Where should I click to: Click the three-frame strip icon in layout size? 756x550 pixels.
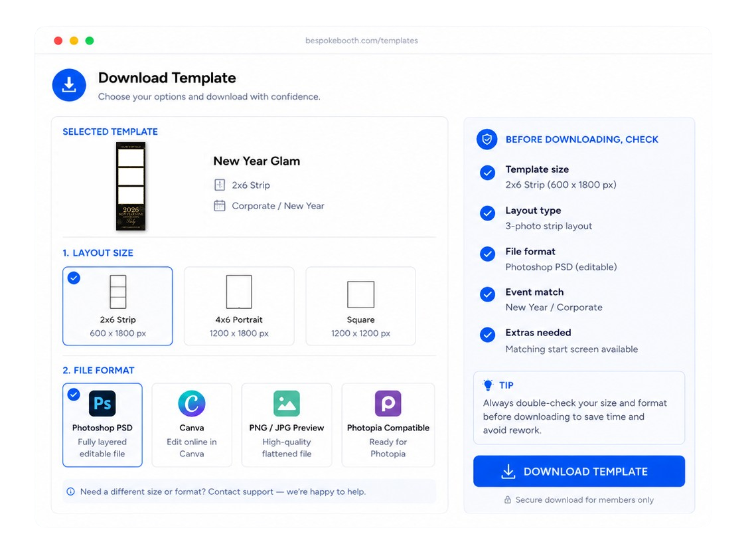[x=117, y=292]
